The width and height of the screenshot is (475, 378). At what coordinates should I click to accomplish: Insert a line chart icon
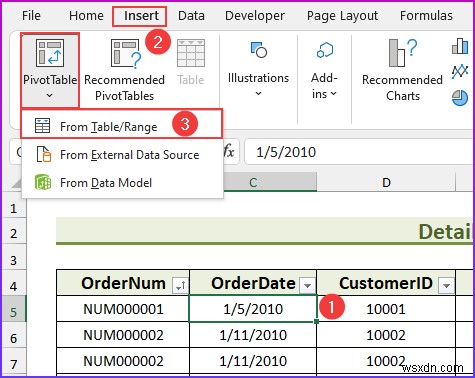(x=460, y=71)
